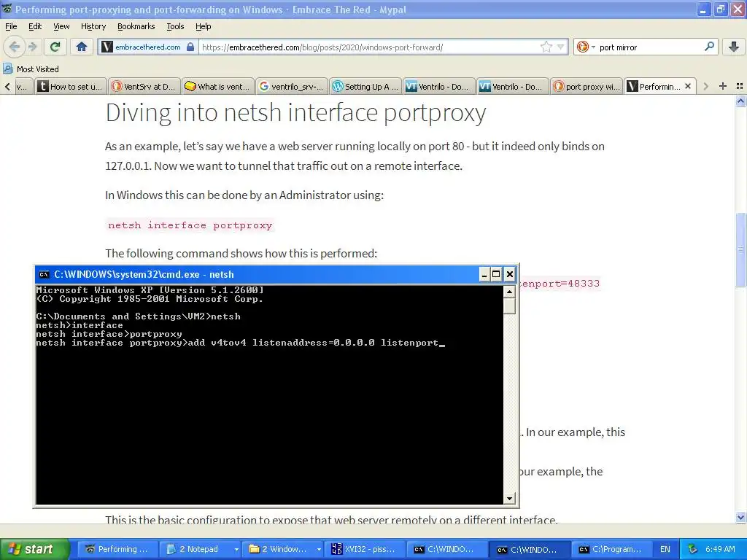Switch to the 'ventrilo_srv-...' Google tab

tap(292, 86)
